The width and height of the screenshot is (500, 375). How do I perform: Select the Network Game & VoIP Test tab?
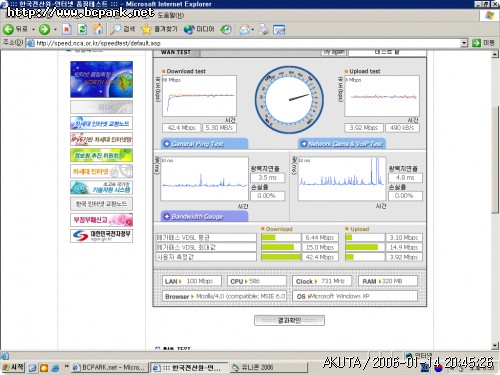(342, 144)
